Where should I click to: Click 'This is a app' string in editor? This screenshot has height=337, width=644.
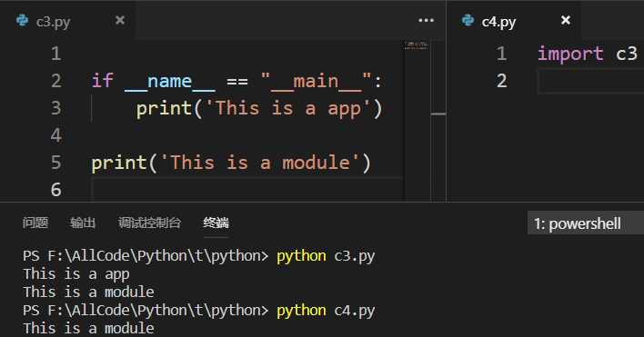[288, 108]
